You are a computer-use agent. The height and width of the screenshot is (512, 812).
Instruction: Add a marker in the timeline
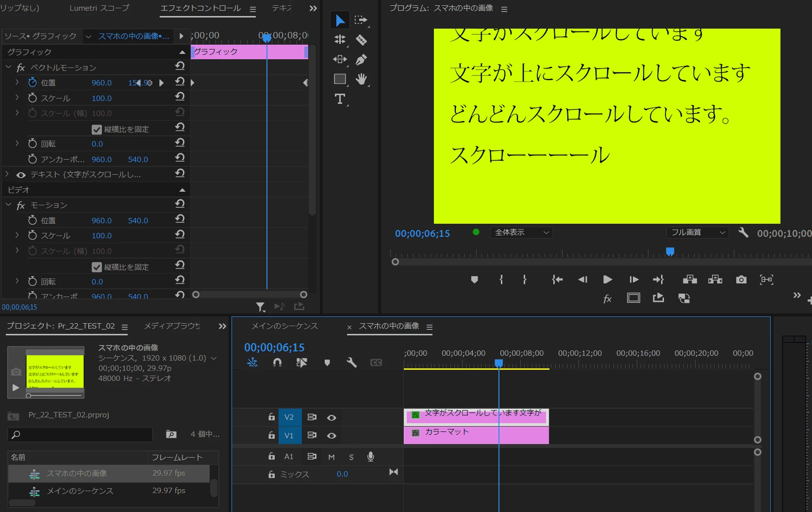coord(327,363)
